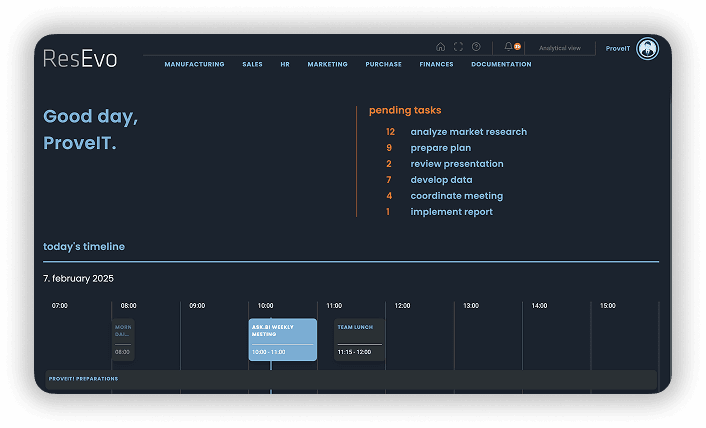Open the Finances menu
The height and width of the screenshot is (428, 706).
[436, 64]
